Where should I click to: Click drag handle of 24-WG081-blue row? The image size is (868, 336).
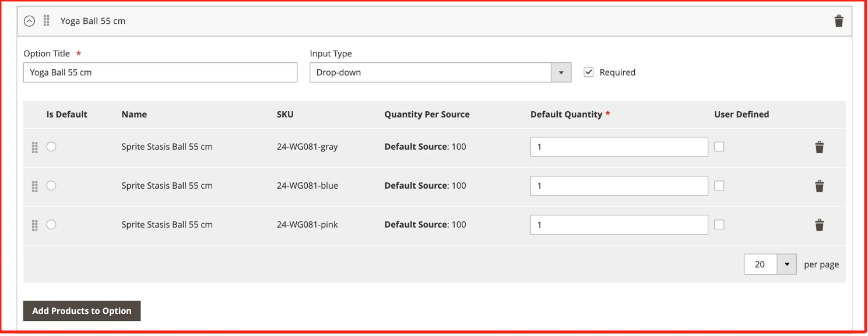pos(34,186)
